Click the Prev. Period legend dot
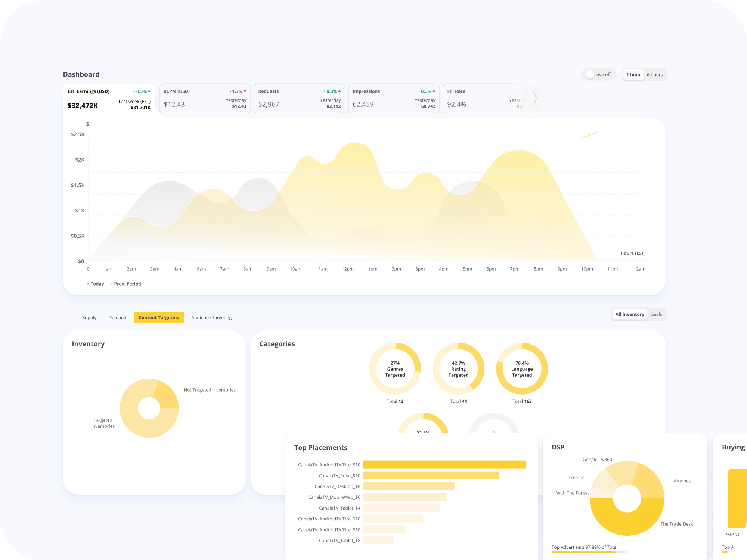Viewport: 747px width, 560px height. 111,284
